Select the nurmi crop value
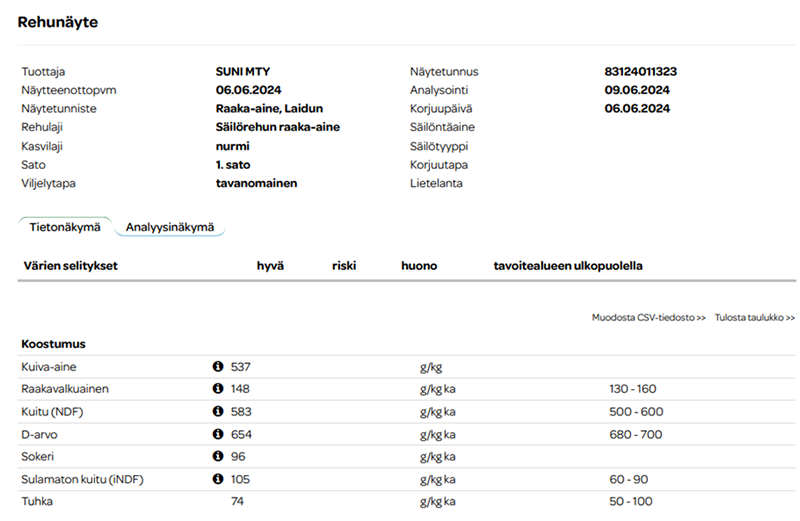The width and height of the screenshot is (800, 521). pyautogui.click(x=233, y=146)
